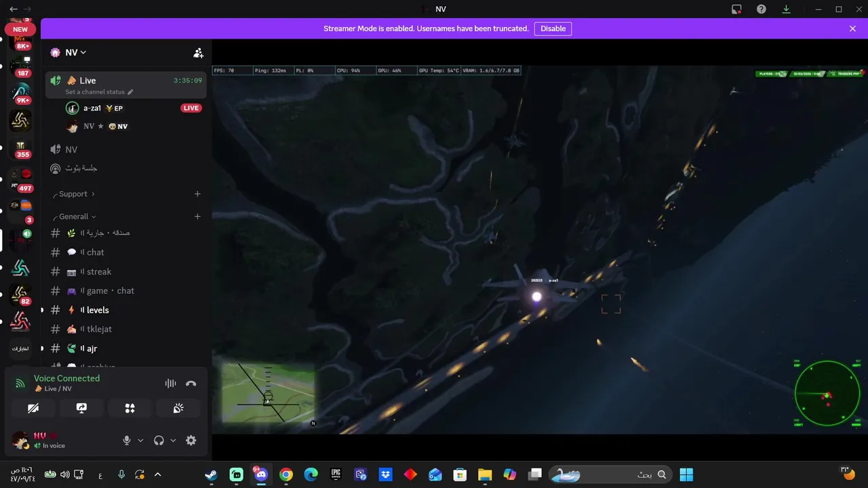Viewport: 868px width, 488px height.
Task: Open the Live voice channel
Action: 127,85
